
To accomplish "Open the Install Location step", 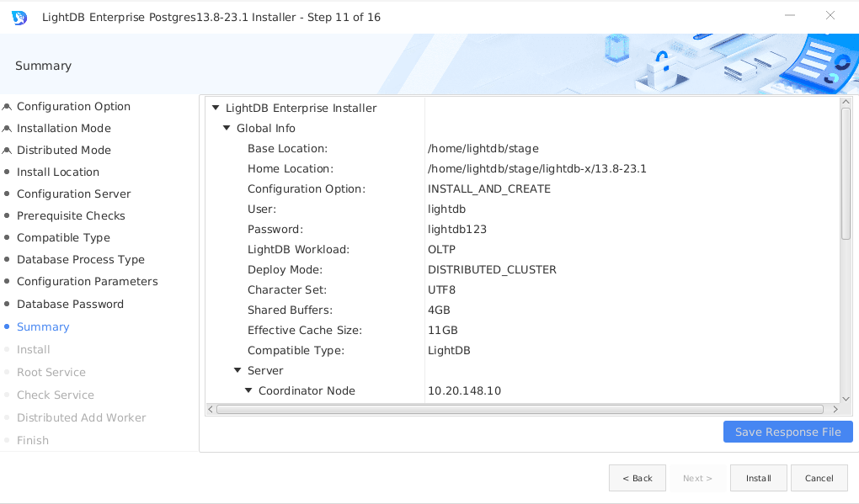I will click(x=58, y=172).
